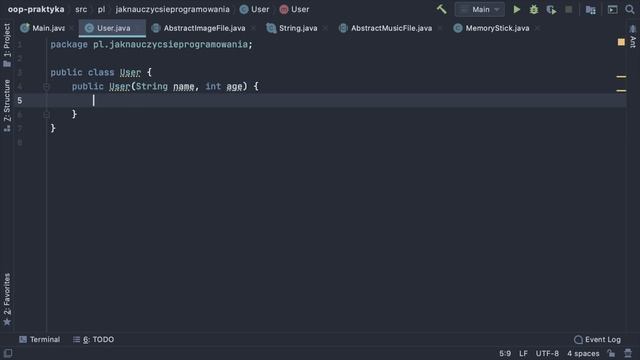The height and width of the screenshot is (360, 640).
Task: Click the src breadcrumb item
Action: click(x=81, y=9)
